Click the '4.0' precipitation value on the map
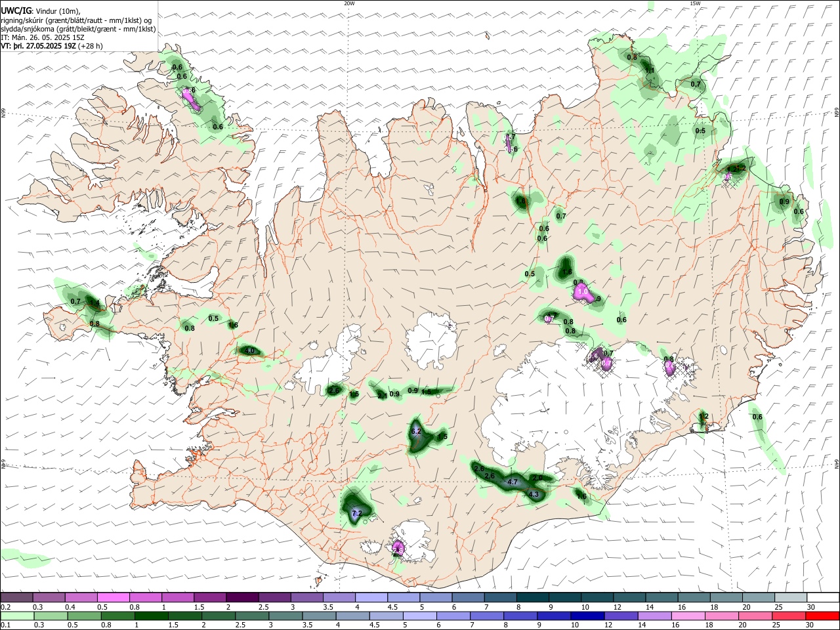 coord(249,351)
